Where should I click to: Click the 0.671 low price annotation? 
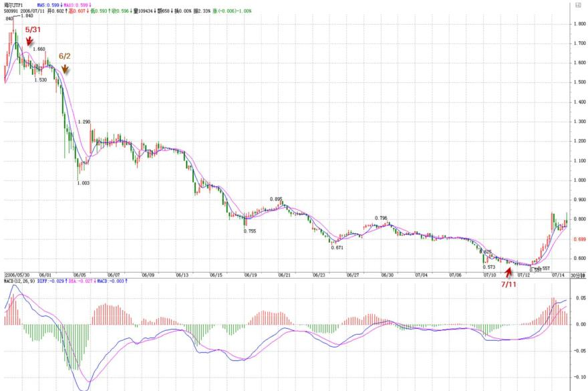coord(337,248)
